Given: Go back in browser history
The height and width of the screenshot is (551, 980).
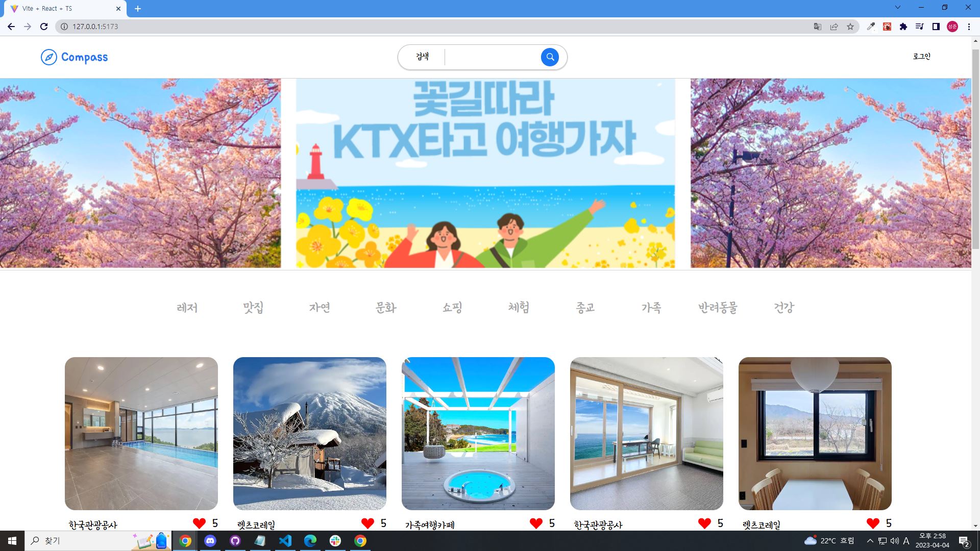Looking at the screenshot, I should click(11, 27).
